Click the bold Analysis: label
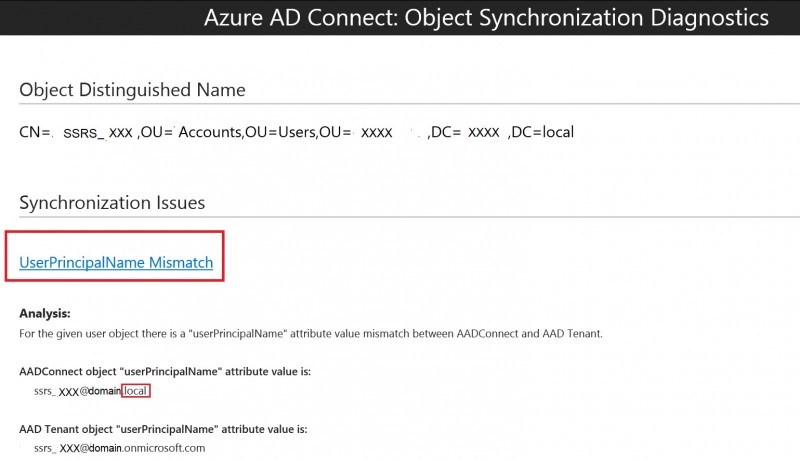The height and width of the screenshot is (460, 800). 45,313
